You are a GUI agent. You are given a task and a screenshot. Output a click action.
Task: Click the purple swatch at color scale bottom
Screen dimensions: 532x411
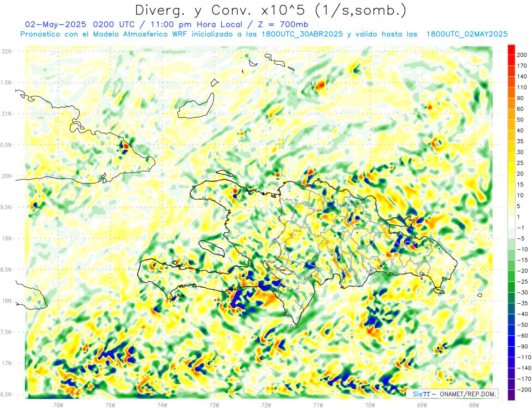[x=511, y=395]
